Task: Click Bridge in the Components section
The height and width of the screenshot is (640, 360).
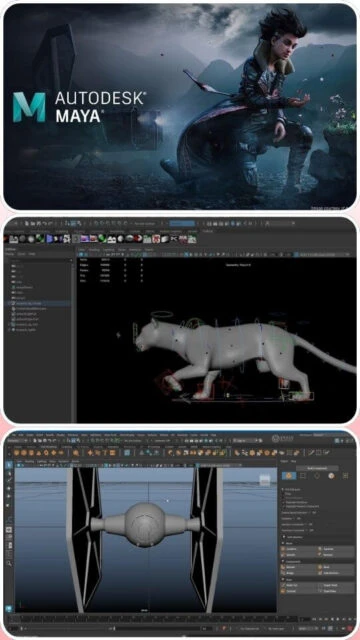Action: pos(299,573)
